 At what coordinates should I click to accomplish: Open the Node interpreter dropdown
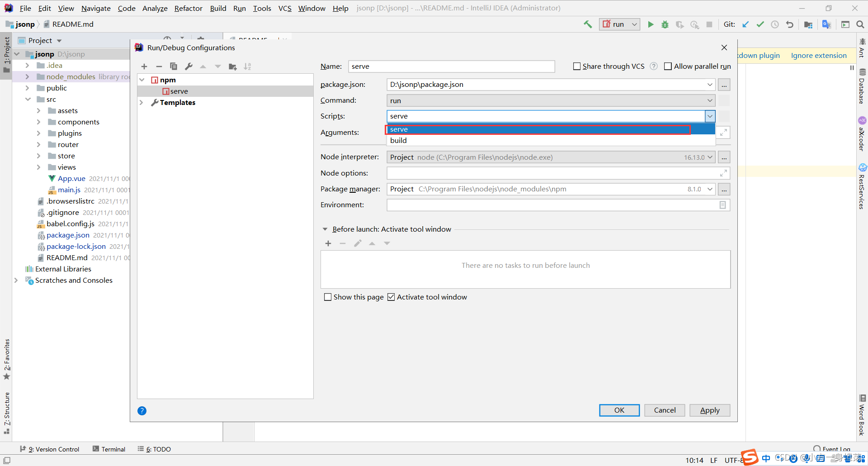(710, 157)
